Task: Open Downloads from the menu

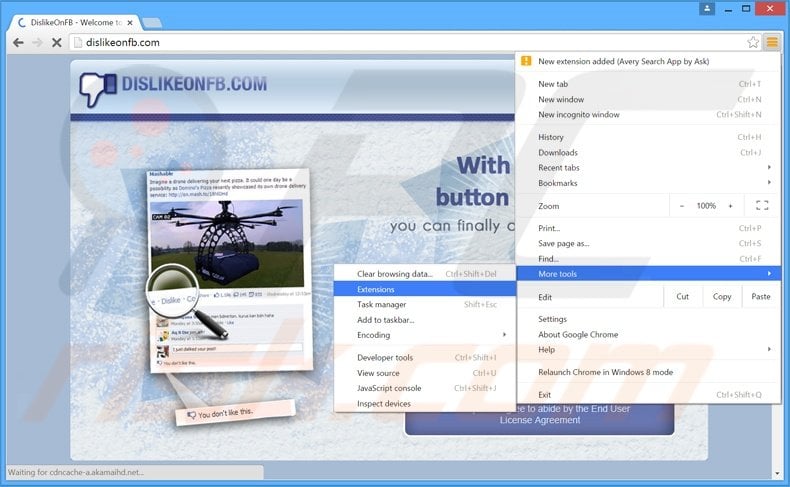Action: click(649, 152)
